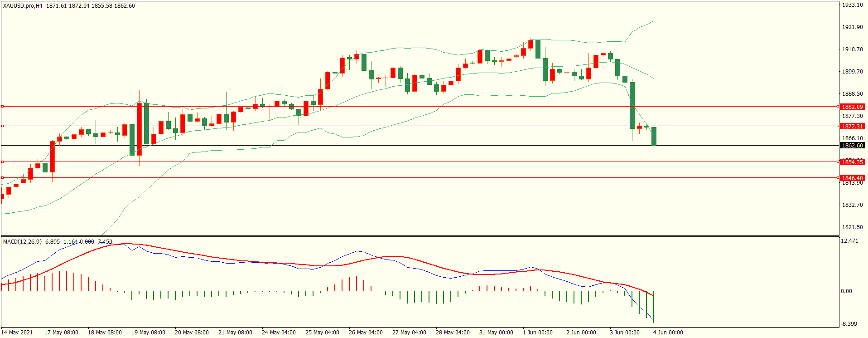Click the 1846.40 price level label
Image resolution: width=868 pixels, height=338 pixels.
[x=852, y=178]
